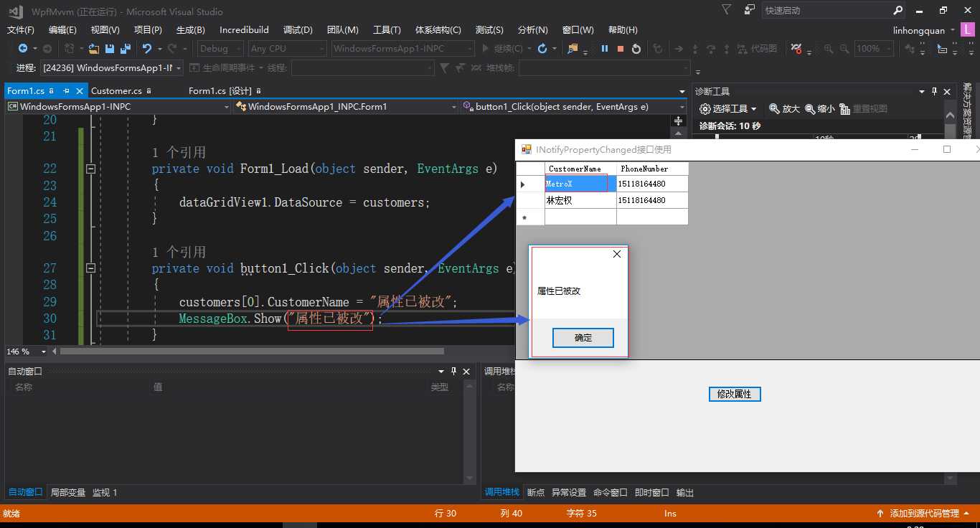Viewport: 980px width, 528px height.
Task: Click the 选择工具 gear icon
Action: point(705,109)
